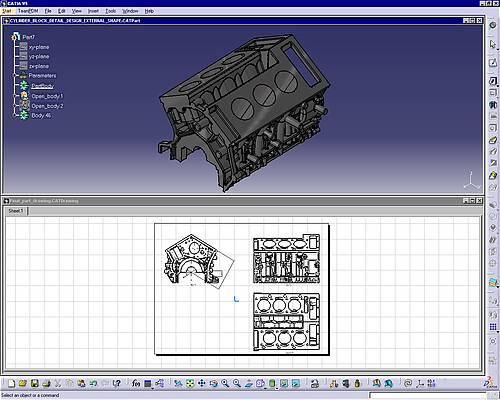
Task: Switch to the Sheet.1 tab
Action: pyautogui.click(x=16, y=211)
